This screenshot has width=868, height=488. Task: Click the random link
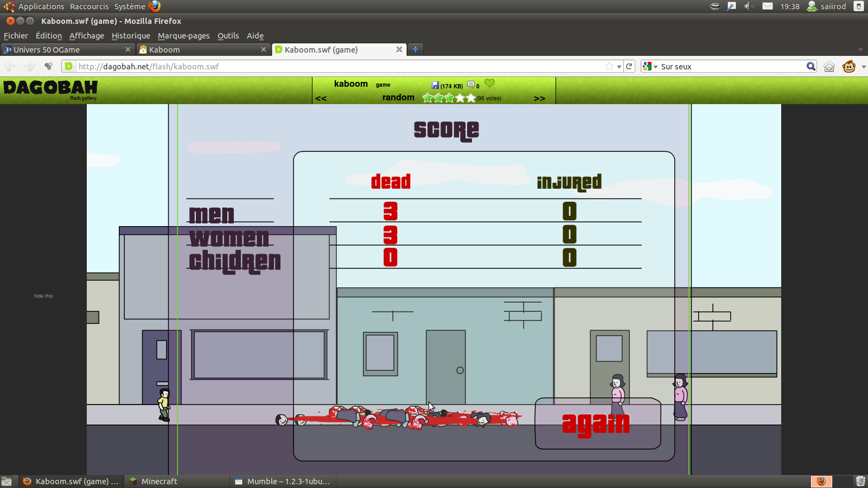(x=398, y=98)
